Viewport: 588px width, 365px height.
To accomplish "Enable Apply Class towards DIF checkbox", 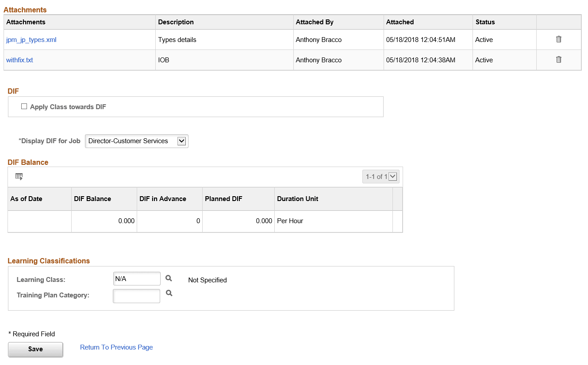I will click(24, 106).
